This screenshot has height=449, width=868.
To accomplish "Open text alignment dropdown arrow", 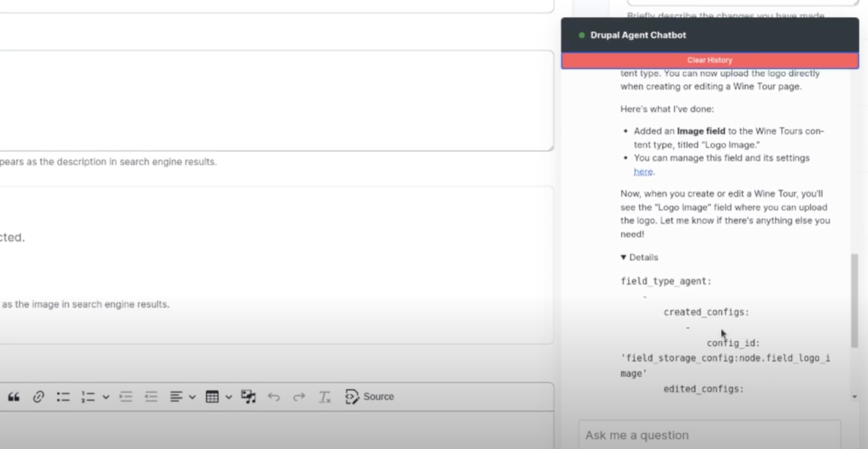I will 192,397.
